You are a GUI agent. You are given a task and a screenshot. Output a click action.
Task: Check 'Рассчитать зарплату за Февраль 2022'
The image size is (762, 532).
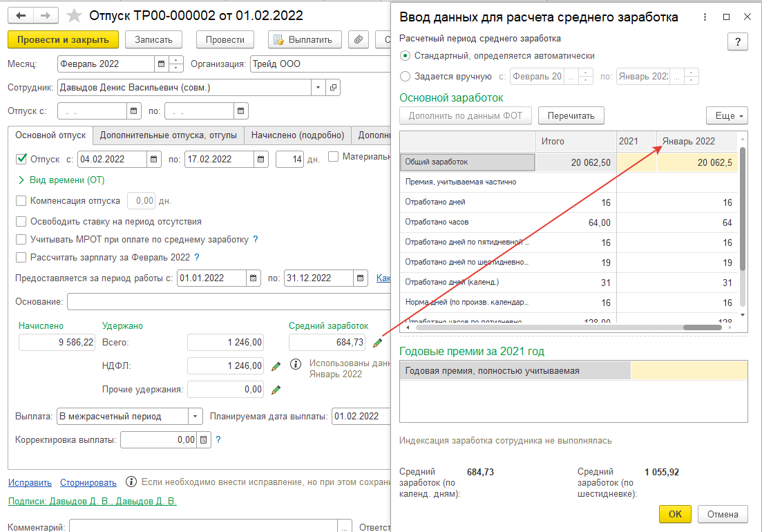[x=21, y=258]
